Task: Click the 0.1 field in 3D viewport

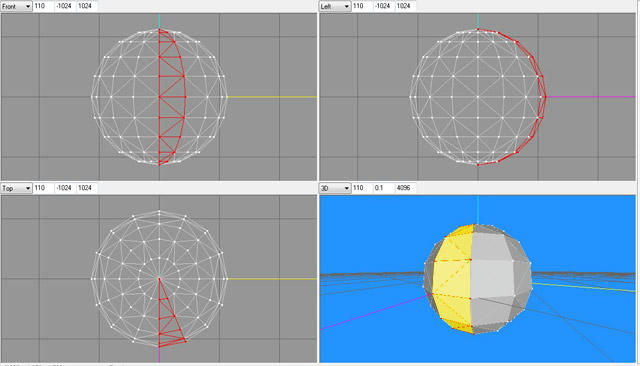Action: 383,188
